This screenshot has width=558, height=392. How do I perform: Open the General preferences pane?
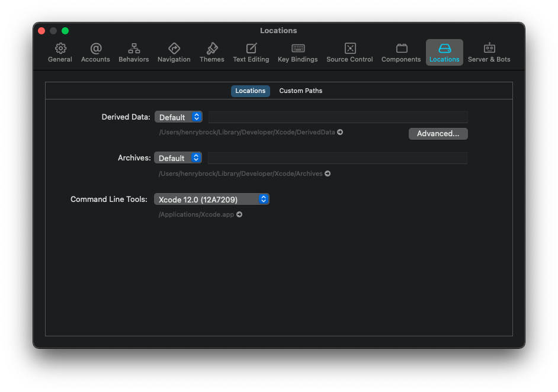60,52
